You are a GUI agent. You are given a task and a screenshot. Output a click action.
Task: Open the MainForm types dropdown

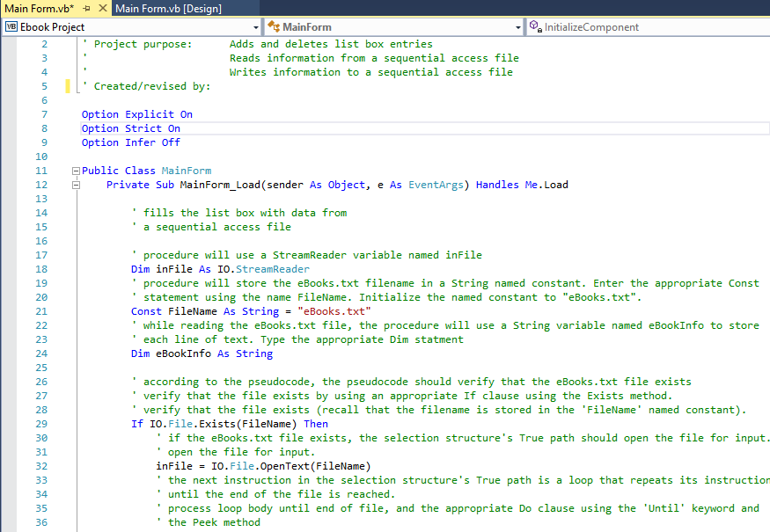click(517, 27)
